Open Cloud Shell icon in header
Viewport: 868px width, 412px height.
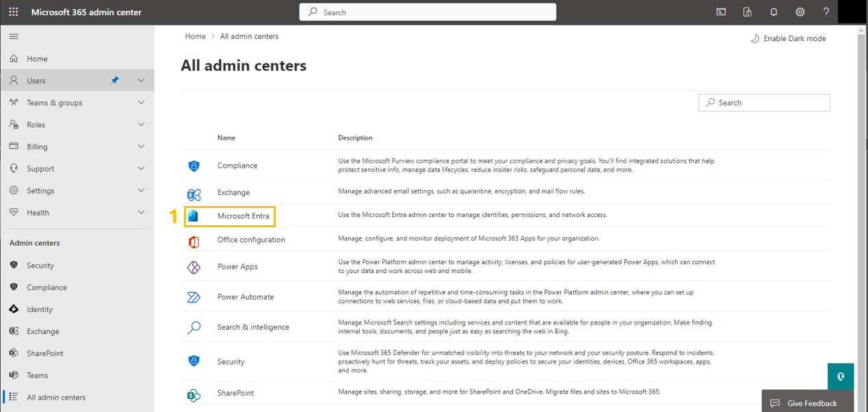(x=721, y=12)
